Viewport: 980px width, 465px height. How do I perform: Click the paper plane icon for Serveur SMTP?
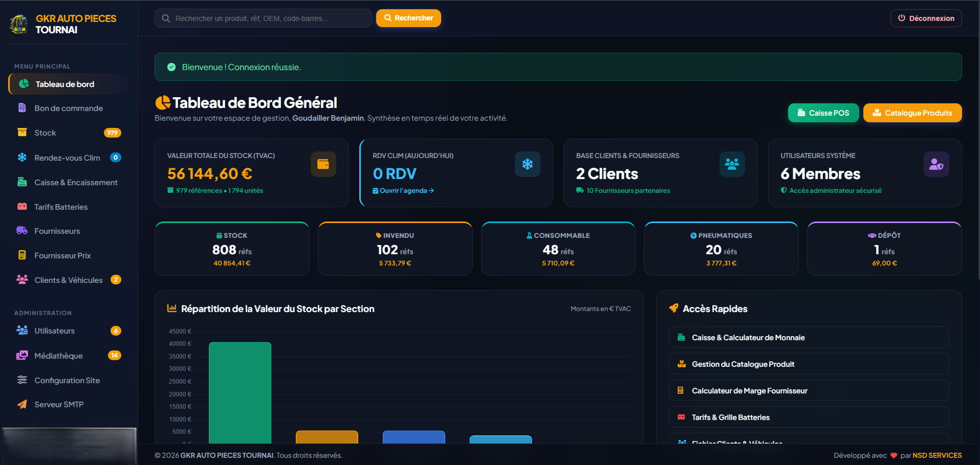coord(22,404)
